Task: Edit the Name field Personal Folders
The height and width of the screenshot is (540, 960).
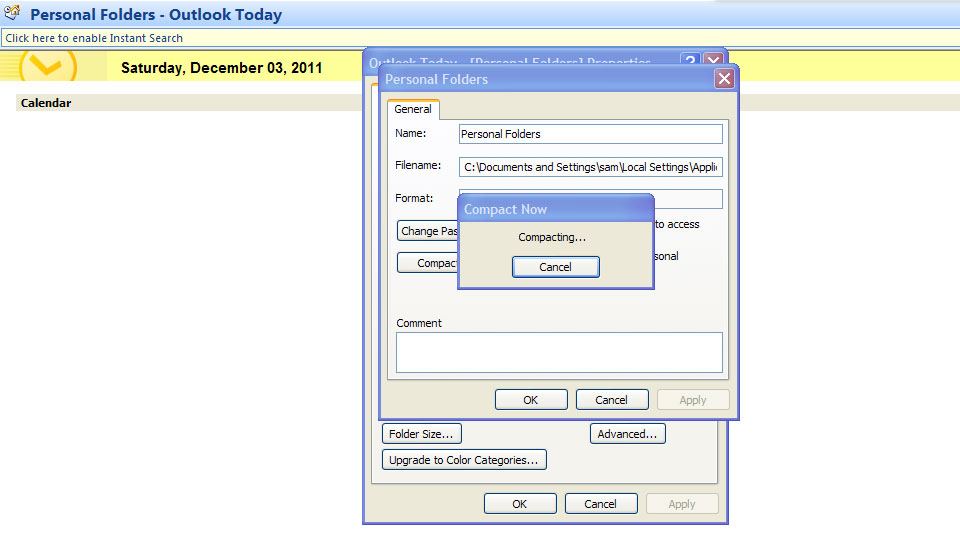Action: point(590,134)
